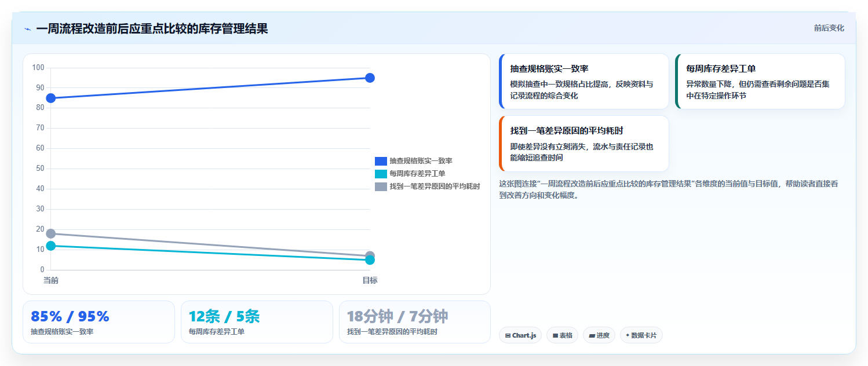This screenshot has height=366, width=868.
Task: Click the description starting 模拟抽查中一致规格占比提高
Action: point(582,90)
